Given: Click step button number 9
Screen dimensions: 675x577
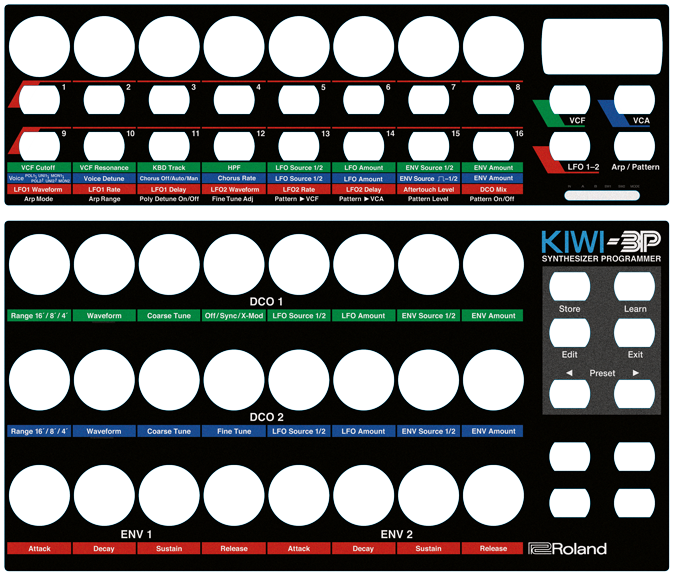Looking at the screenshot, I should click(39, 146).
